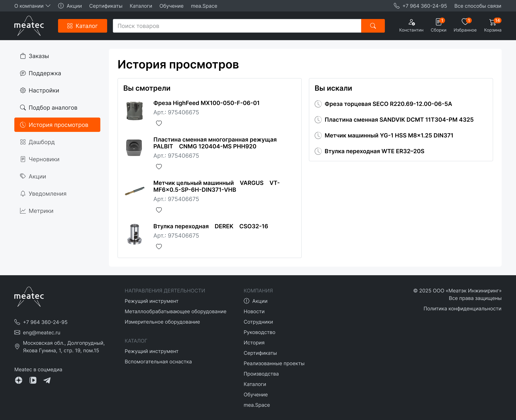Toggle favorite heart for PALBIT CNMG пластина
Image resolution: width=516 pixels, height=420 pixels.
point(159,166)
